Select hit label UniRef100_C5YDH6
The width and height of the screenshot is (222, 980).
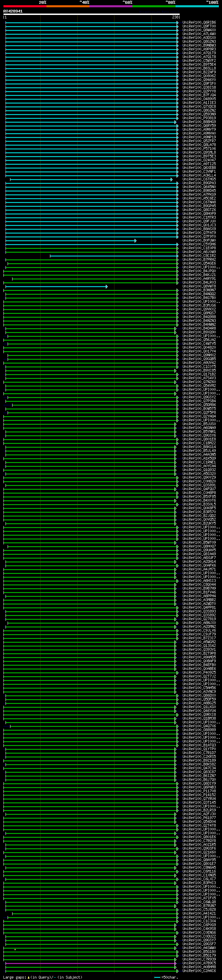[199, 244]
